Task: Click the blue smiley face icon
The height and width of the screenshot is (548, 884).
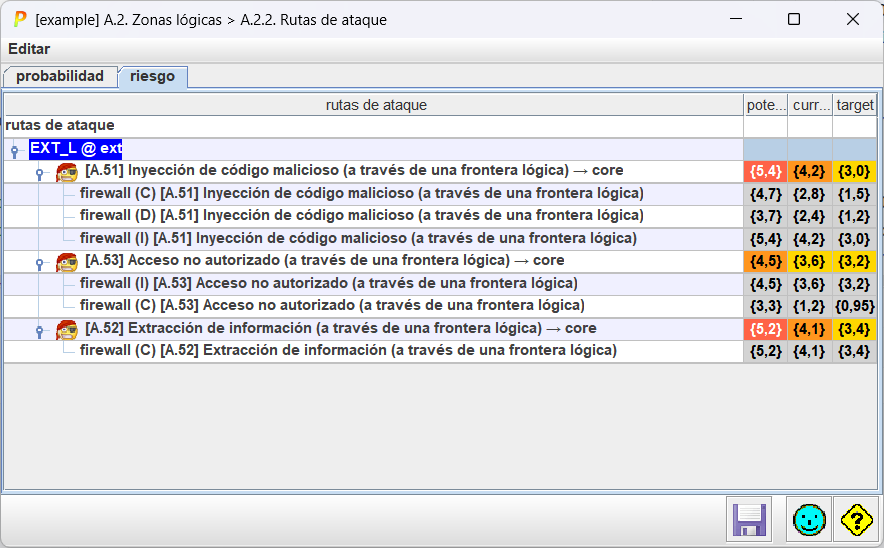Action: coord(809,519)
